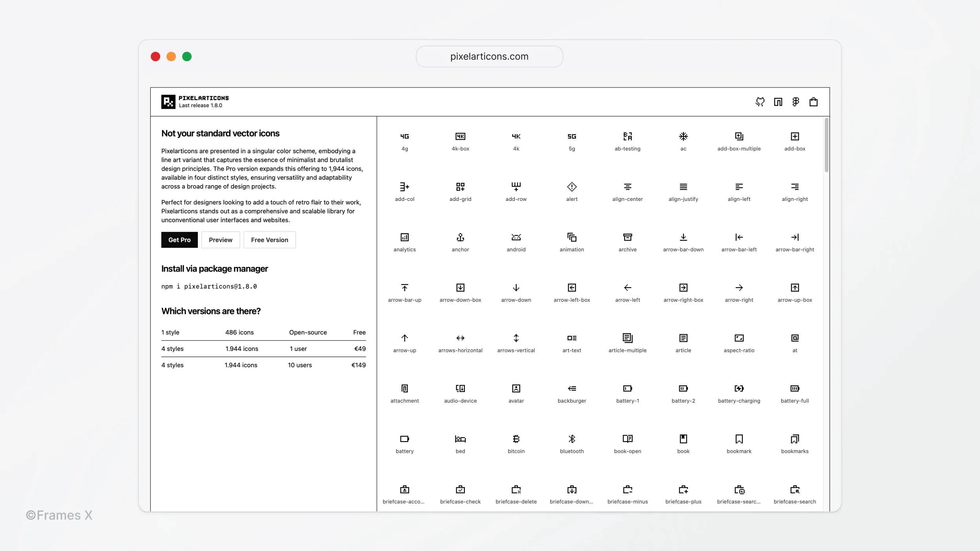The height and width of the screenshot is (551, 980).
Task: Click the clipboard icon in the top toolbar
Action: (x=814, y=102)
